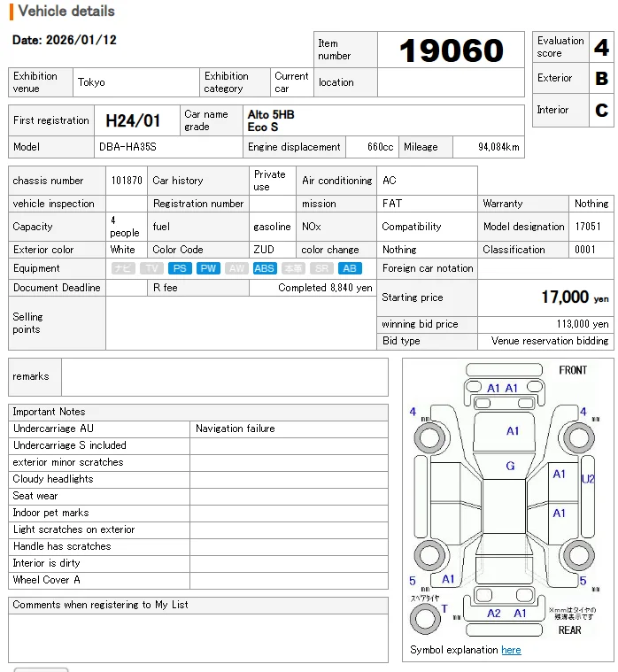Click the starting price 17,000 yen
The width and height of the screenshot is (618, 672).
[575, 297]
